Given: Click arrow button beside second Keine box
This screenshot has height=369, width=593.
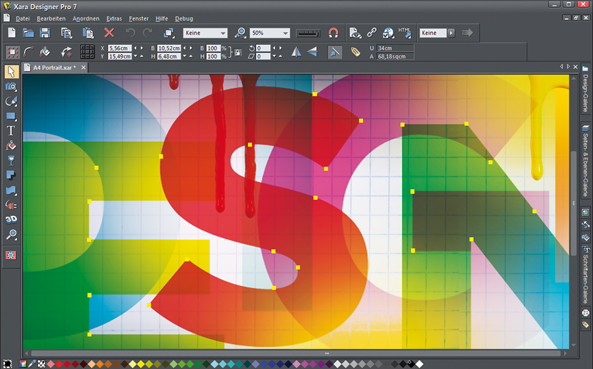Looking at the screenshot, I should click(x=451, y=33).
